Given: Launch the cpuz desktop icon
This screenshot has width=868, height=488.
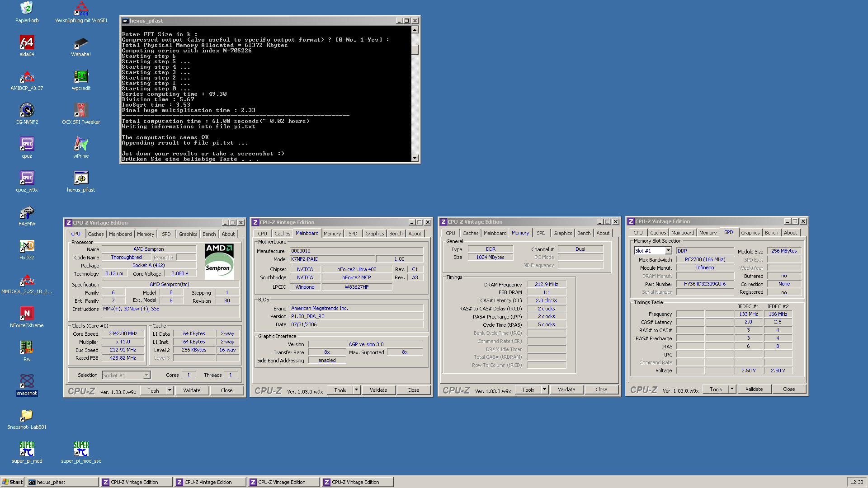Looking at the screenshot, I should [x=27, y=144].
